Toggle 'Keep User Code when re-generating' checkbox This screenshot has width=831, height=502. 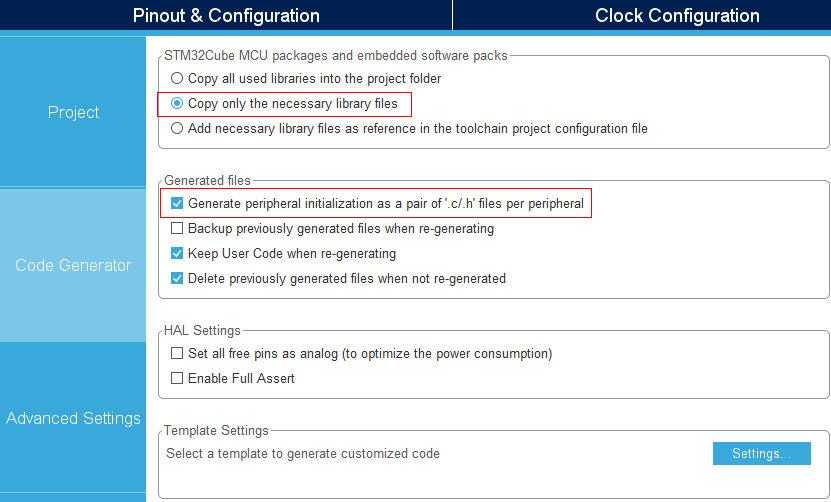click(x=177, y=253)
